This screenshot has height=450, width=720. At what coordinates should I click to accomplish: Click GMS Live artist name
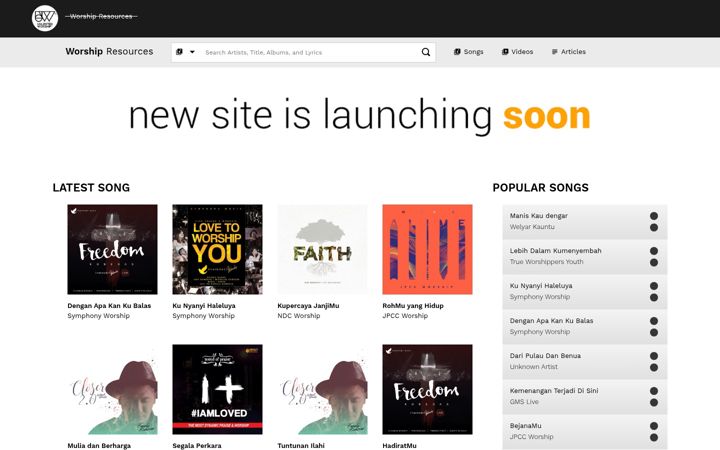[524, 402]
